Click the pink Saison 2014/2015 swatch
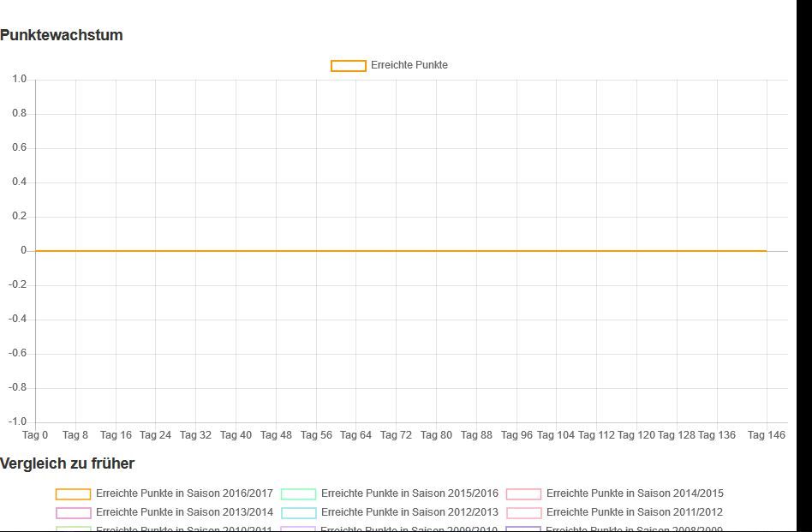This screenshot has width=812, height=532. (x=523, y=494)
